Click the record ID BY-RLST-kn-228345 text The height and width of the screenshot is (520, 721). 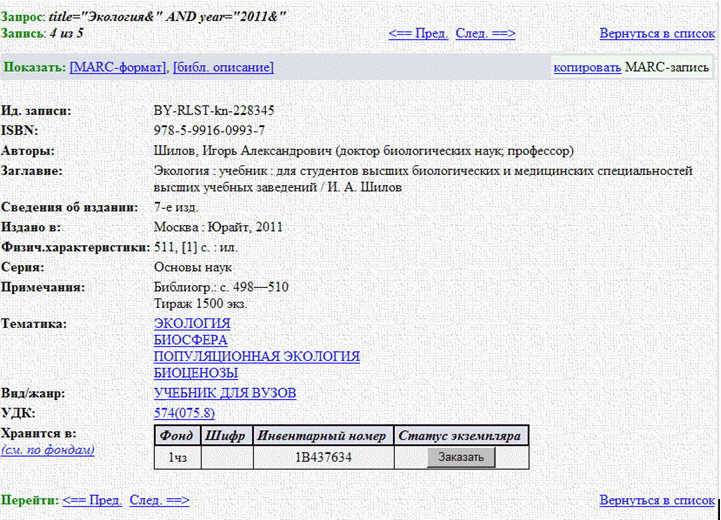tap(214, 110)
